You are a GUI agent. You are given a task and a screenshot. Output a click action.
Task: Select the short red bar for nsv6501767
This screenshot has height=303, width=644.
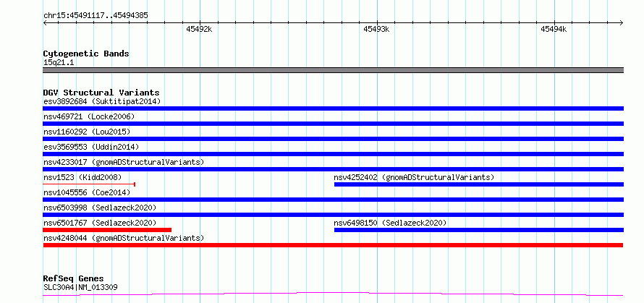pos(107,230)
